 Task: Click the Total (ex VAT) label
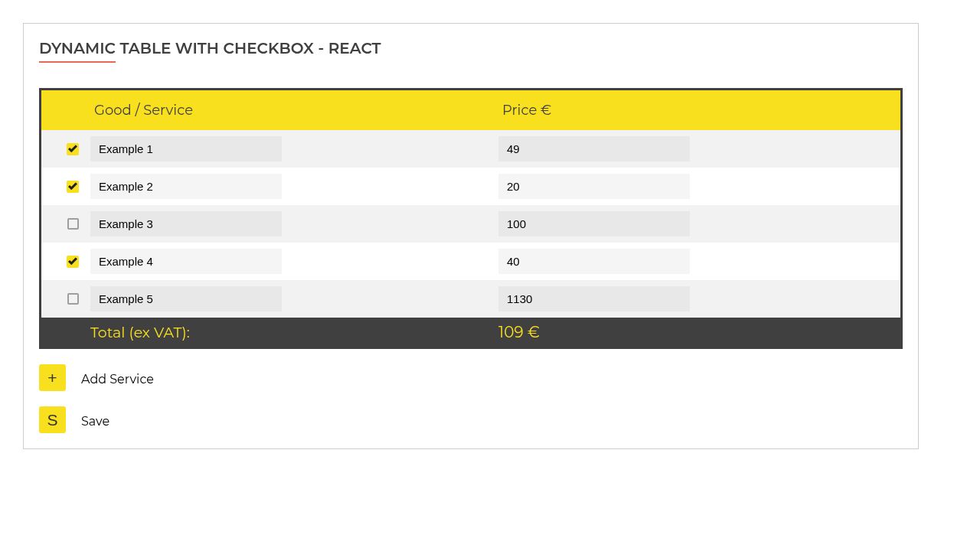click(140, 332)
